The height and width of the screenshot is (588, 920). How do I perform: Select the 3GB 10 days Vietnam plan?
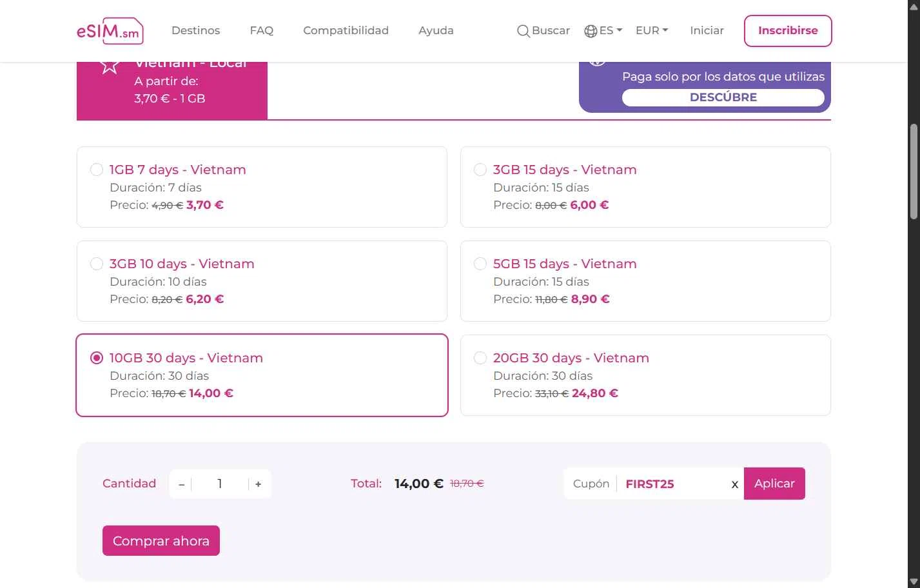(262, 281)
